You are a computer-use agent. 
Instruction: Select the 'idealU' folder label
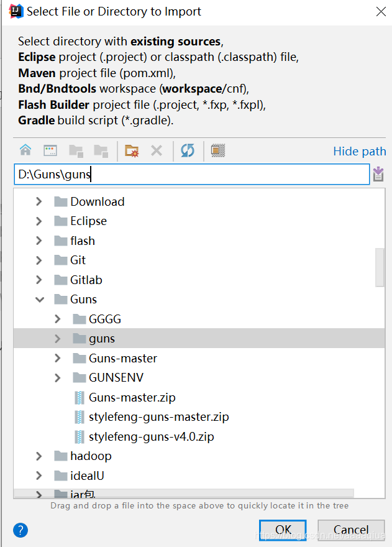[87, 476]
